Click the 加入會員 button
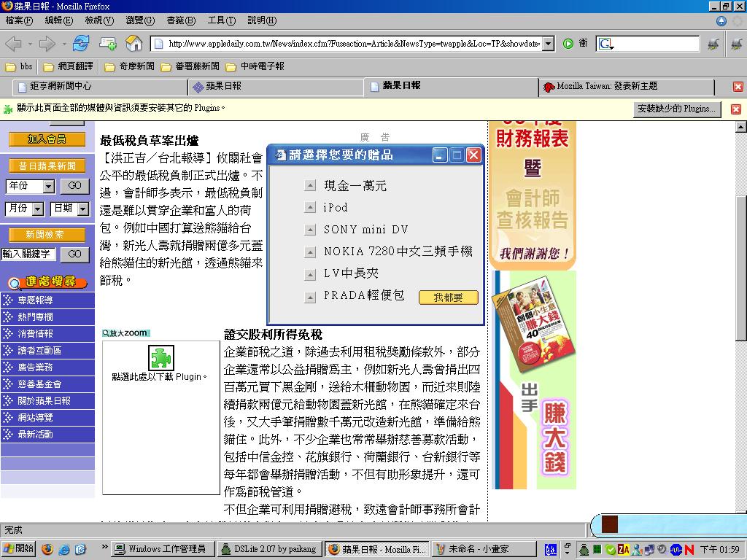 point(47,139)
